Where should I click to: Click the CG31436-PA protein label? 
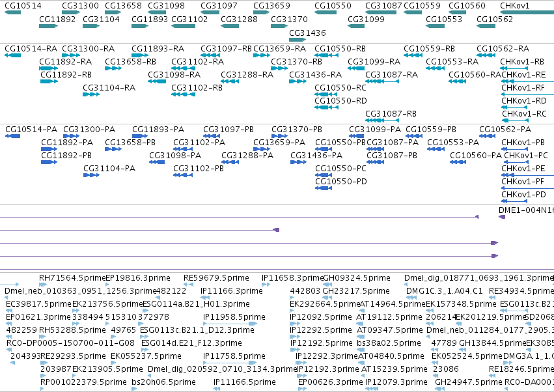[x=316, y=156]
